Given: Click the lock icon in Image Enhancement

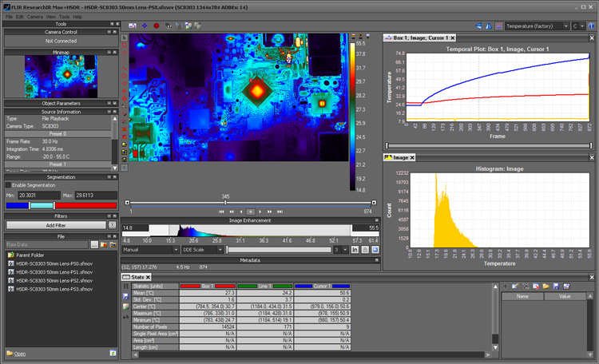Looking at the screenshot, I should coord(364,250).
